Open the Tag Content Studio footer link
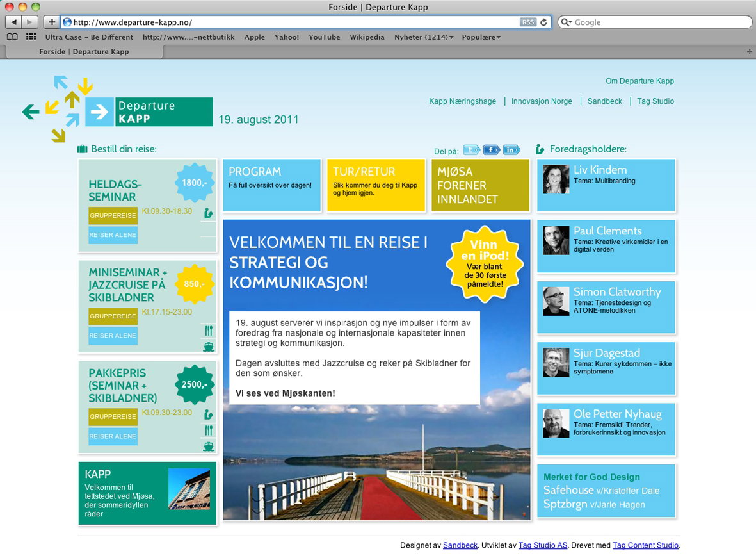The width and height of the screenshot is (756, 558). tap(645, 545)
